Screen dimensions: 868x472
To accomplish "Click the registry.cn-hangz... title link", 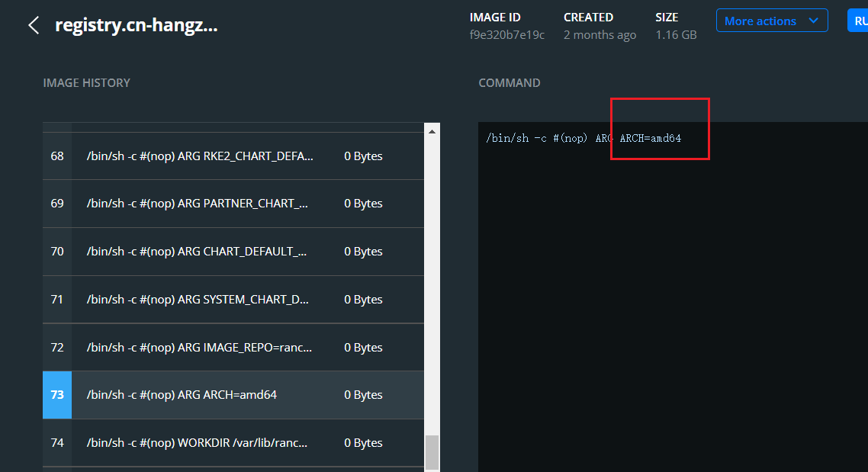I will pos(136,24).
